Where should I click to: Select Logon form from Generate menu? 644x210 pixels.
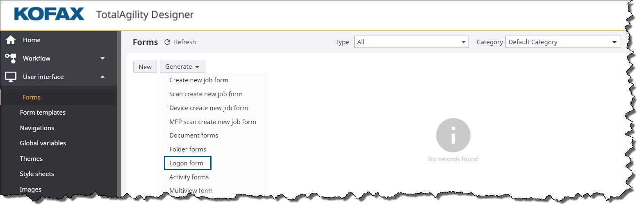[x=187, y=163]
